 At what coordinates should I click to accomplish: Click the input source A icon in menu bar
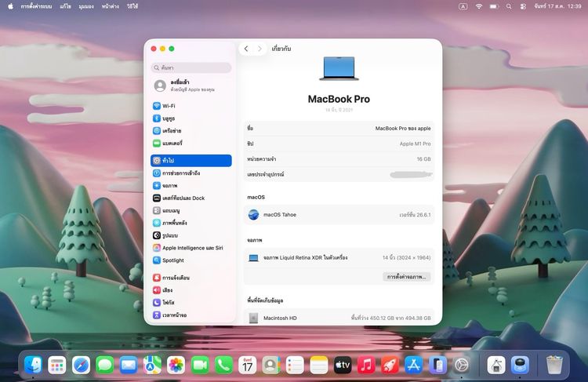463,6
